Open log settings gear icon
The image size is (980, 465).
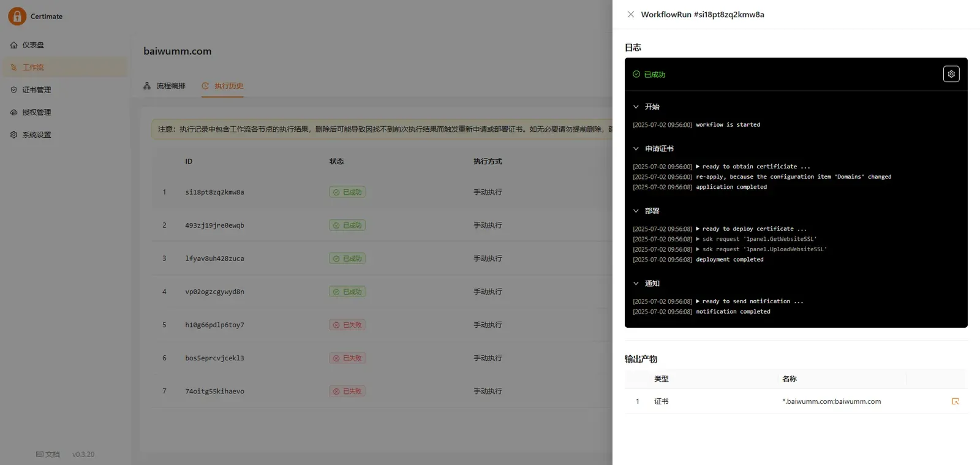pyautogui.click(x=951, y=74)
